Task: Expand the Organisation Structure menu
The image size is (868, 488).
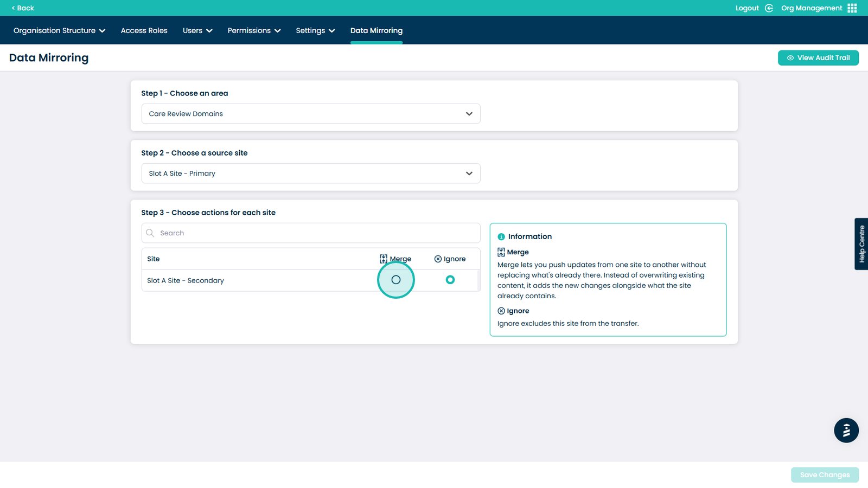Action: pos(59,31)
